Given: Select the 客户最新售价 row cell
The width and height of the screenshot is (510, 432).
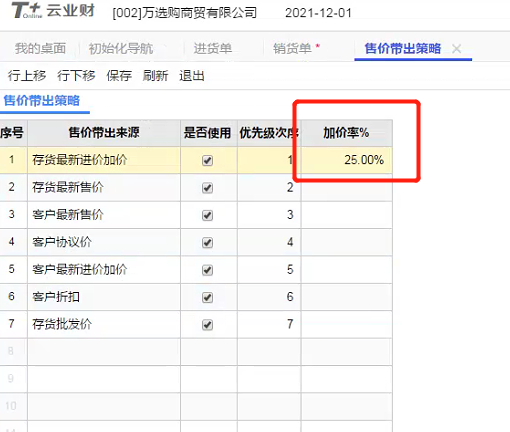Looking at the screenshot, I should 104,215.
